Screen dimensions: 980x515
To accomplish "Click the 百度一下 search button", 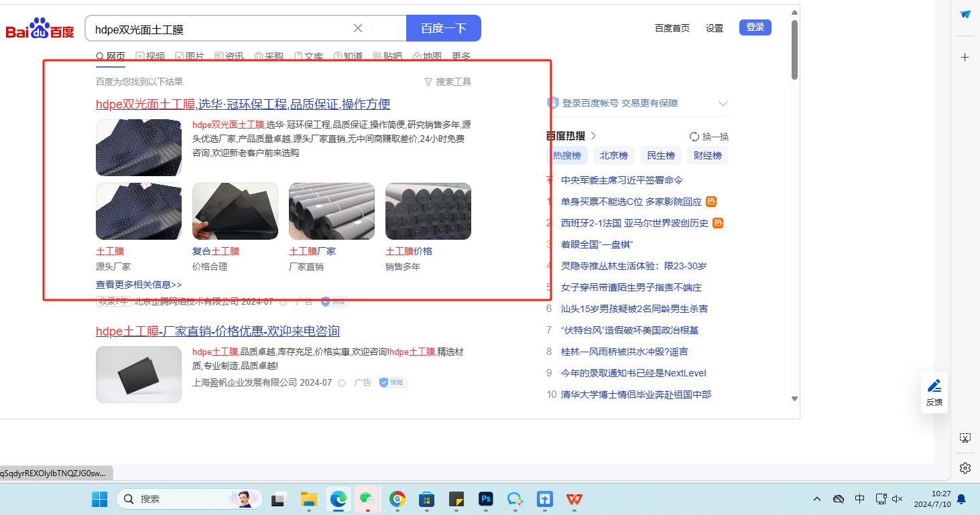I will [444, 28].
